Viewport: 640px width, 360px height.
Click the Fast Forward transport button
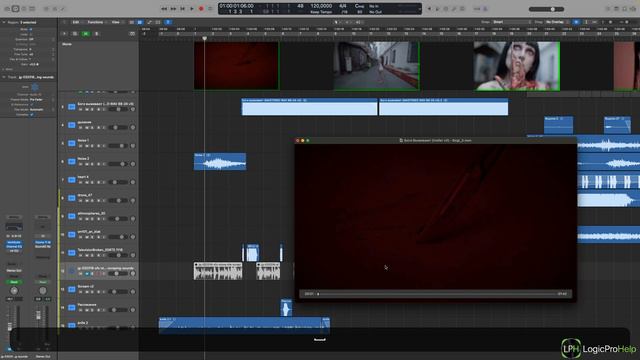(x=173, y=9)
